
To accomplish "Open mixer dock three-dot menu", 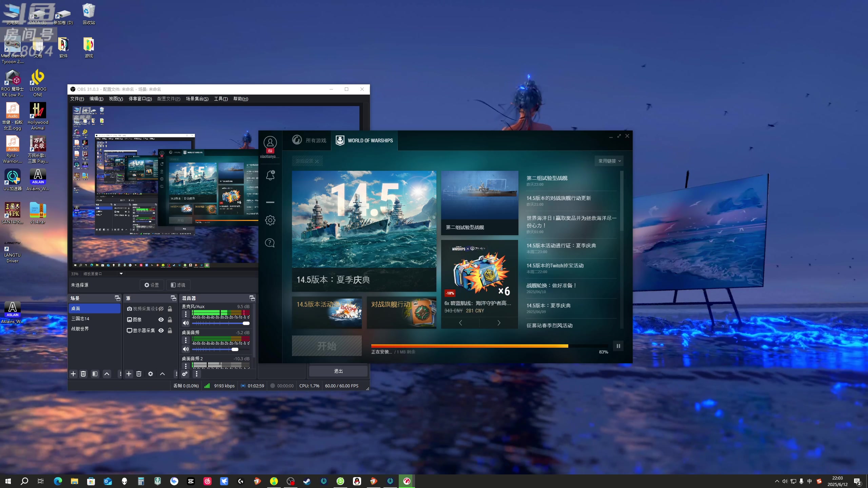I will 197,374.
